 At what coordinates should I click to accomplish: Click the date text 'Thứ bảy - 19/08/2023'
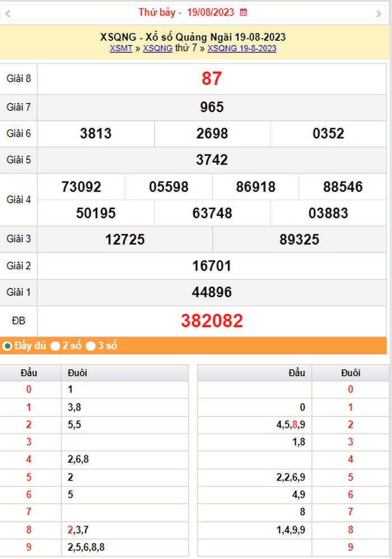pos(187,12)
